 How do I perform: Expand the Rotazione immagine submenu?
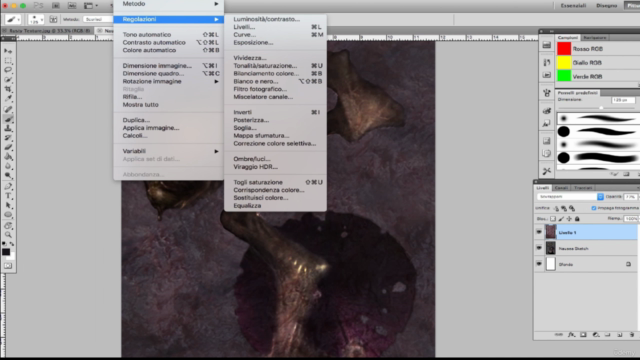click(169, 81)
